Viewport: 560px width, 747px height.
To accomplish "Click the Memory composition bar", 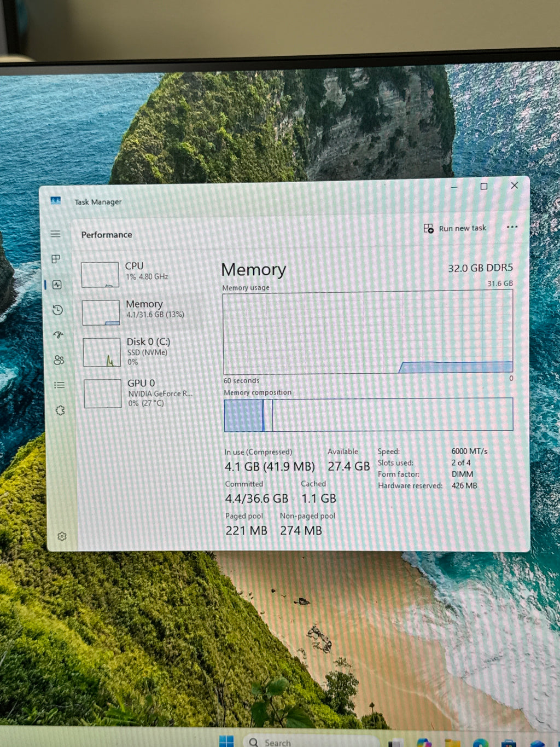I will point(369,415).
